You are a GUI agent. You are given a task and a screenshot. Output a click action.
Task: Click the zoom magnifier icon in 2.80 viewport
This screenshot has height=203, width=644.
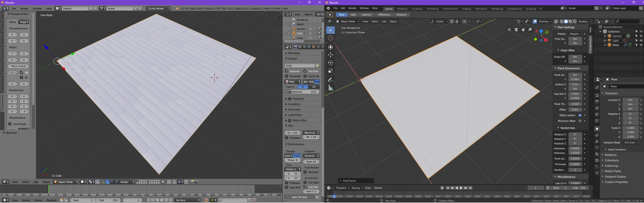pos(530,30)
